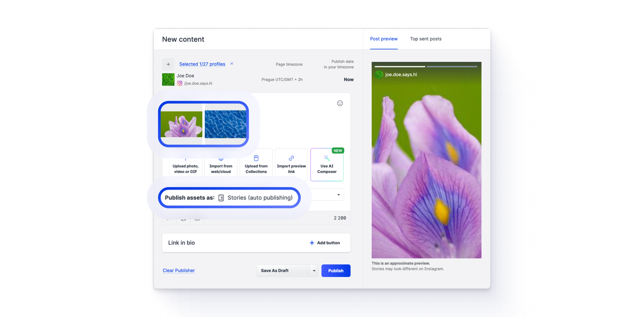Image resolution: width=644 pixels, height=317 pixels.
Task: Select the Post preview tab
Action: [384, 39]
